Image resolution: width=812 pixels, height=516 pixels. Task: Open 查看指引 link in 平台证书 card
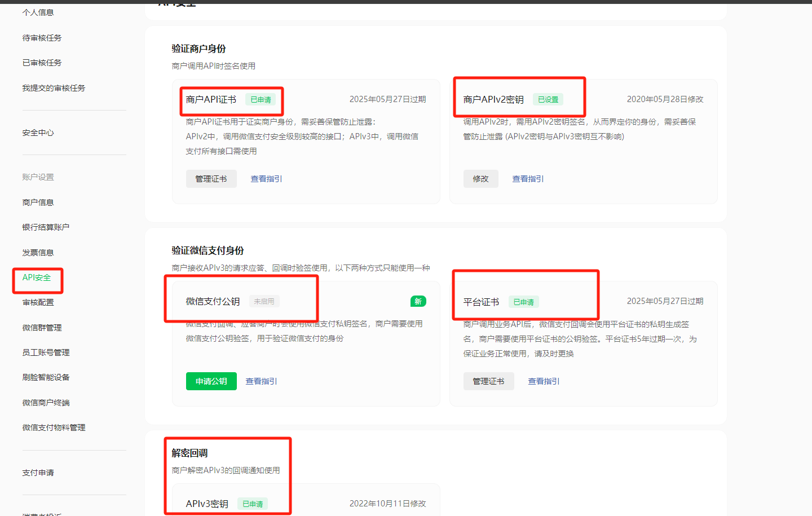(x=544, y=381)
